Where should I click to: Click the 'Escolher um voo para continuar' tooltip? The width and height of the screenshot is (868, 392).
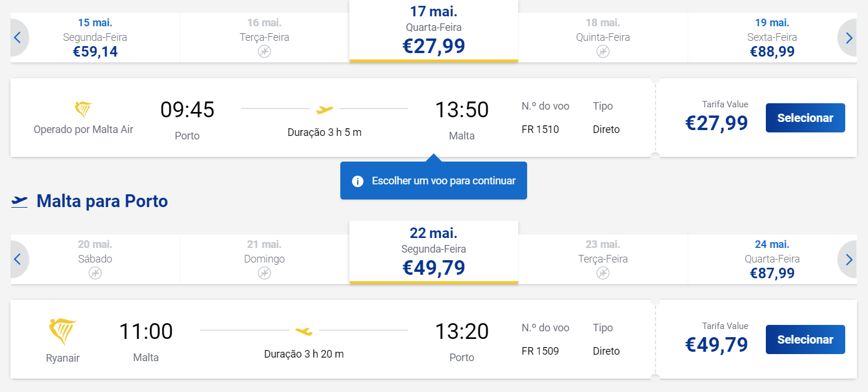434,181
